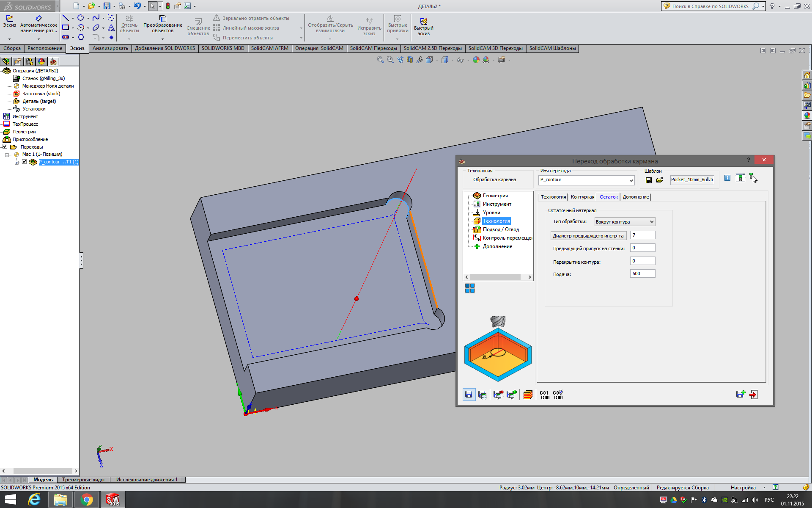The image size is (812, 508).
Task: Uncheck the P_contour operation checkbox
Action: coord(25,162)
